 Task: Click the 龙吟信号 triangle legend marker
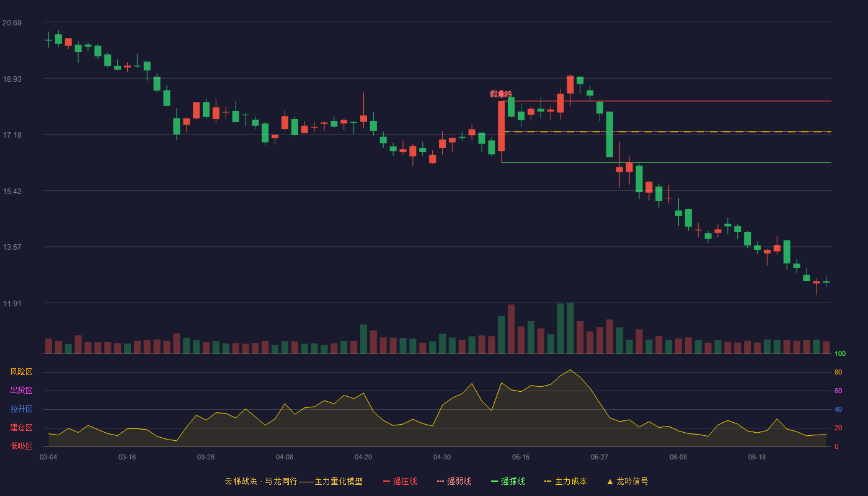coord(610,481)
